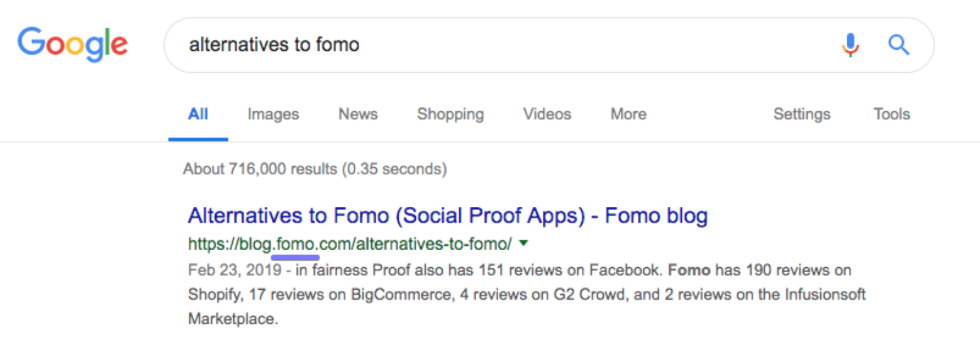Open 'Alternatives to Fomo (Social Proof Apps)' result
Viewport: 980px width, 347px height.
pyautogui.click(x=447, y=216)
